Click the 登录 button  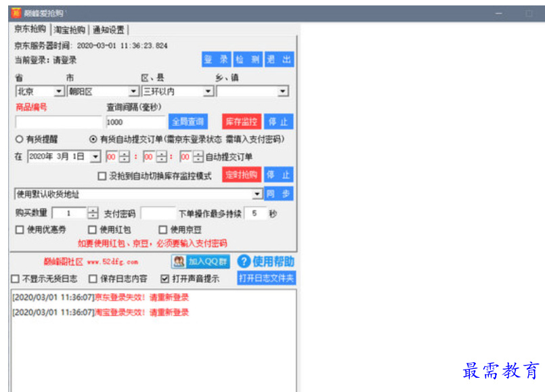coord(216,60)
